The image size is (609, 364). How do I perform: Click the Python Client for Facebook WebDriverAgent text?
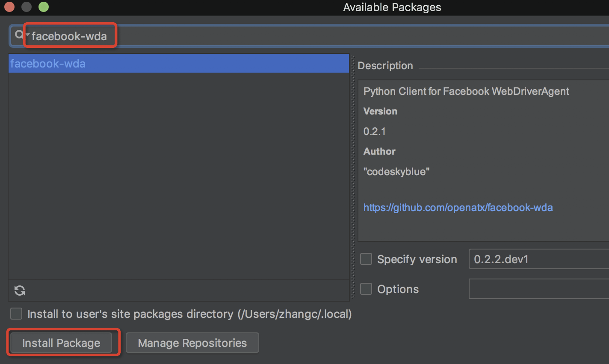pos(466,91)
